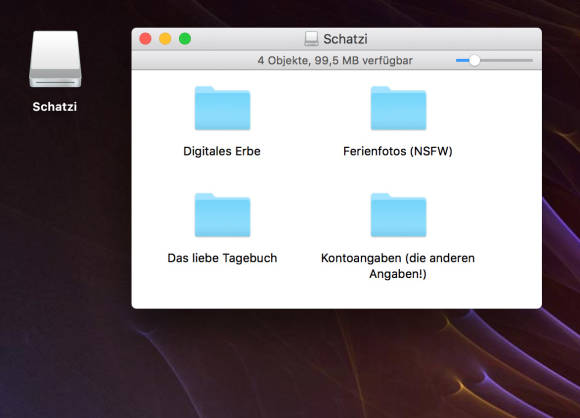This screenshot has height=418, width=580.
Task: Close the Schatzi Finder window
Action: 145,38
